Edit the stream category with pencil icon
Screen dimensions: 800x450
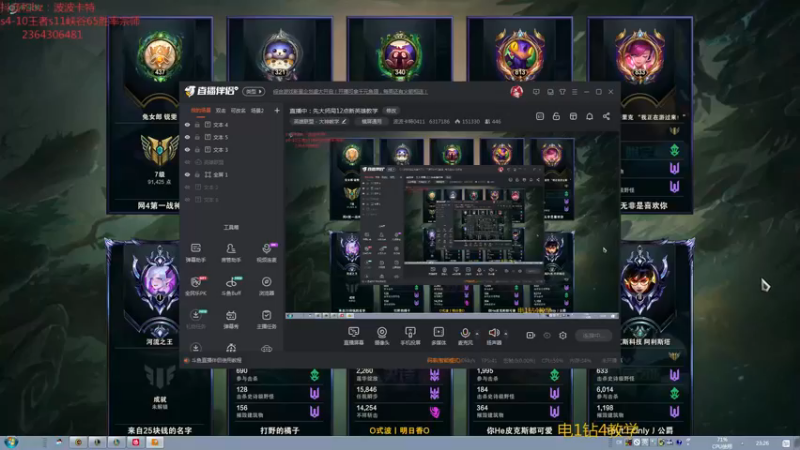pos(344,121)
